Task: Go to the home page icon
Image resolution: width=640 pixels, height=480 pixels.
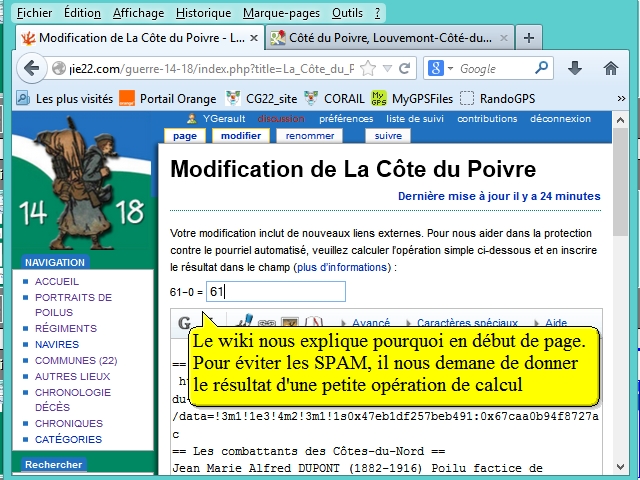Action: click(x=611, y=68)
